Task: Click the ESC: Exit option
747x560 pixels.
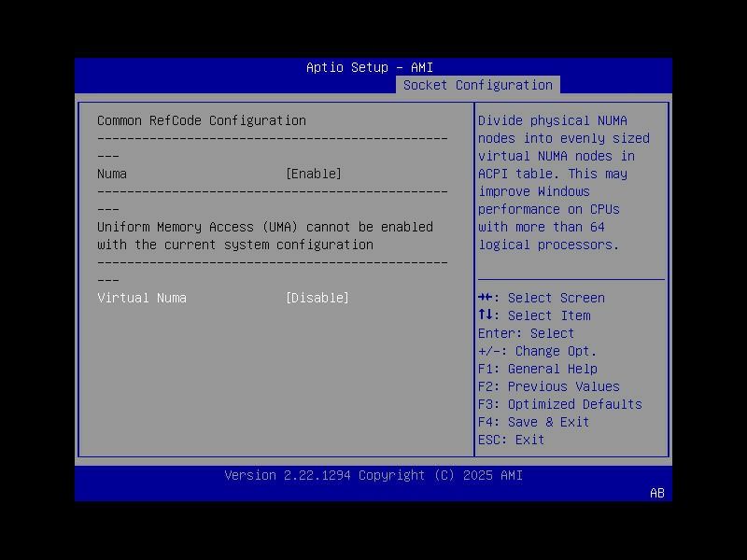Action: point(511,439)
